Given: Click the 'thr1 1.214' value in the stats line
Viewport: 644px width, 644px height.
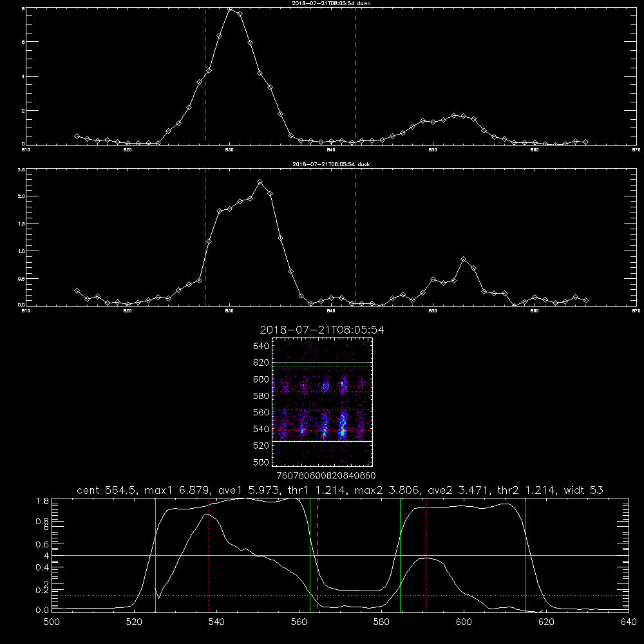Looking at the screenshot, I should tap(318, 490).
